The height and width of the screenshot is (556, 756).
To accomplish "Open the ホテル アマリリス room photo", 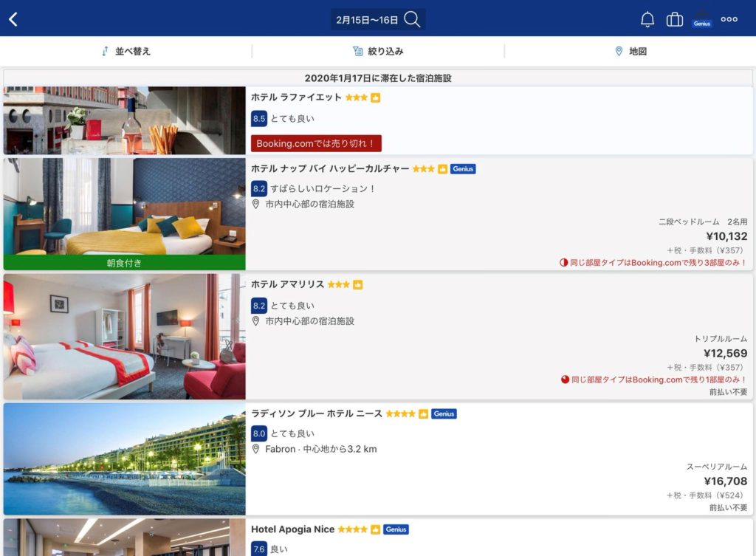I will [124, 337].
